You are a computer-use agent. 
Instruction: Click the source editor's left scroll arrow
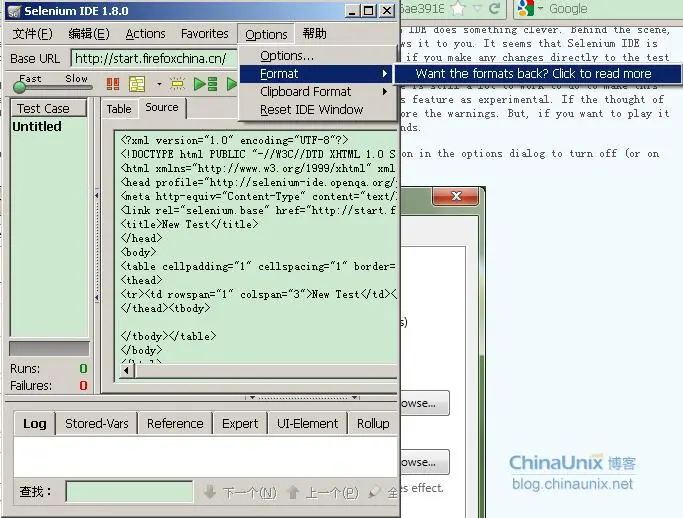126,371
